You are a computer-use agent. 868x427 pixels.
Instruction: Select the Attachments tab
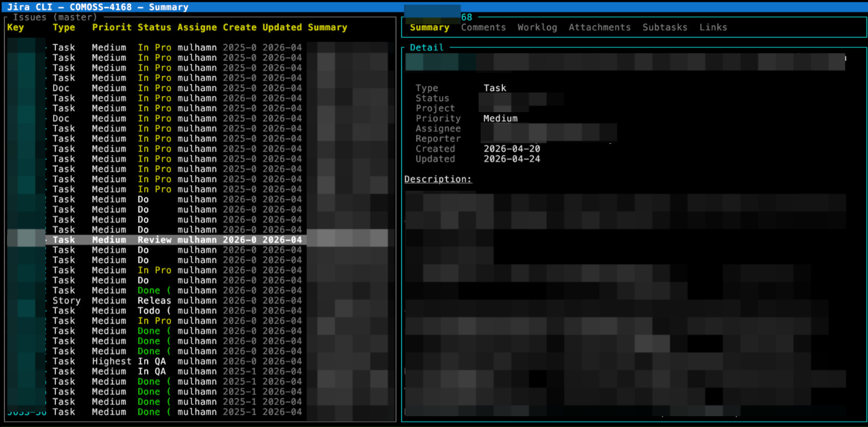(x=599, y=27)
